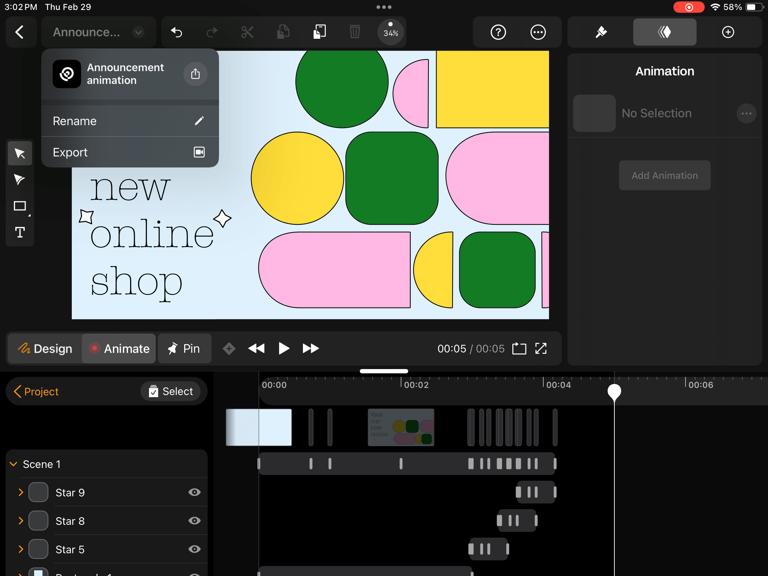The height and width of the screenshot is (576, 768).
Task: Choose the Rectangle shape tool
Action: [x=20, y=206]
